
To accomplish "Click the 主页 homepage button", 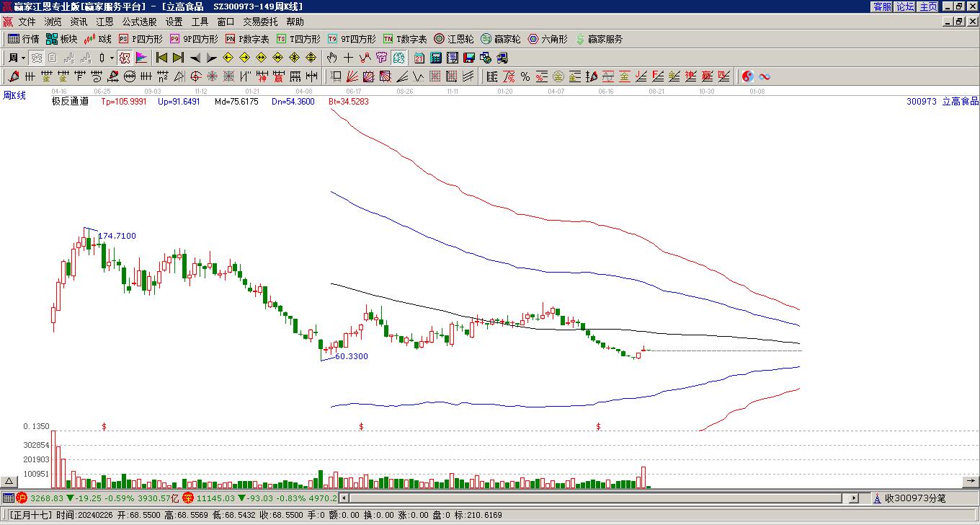I will coord(929,6).
